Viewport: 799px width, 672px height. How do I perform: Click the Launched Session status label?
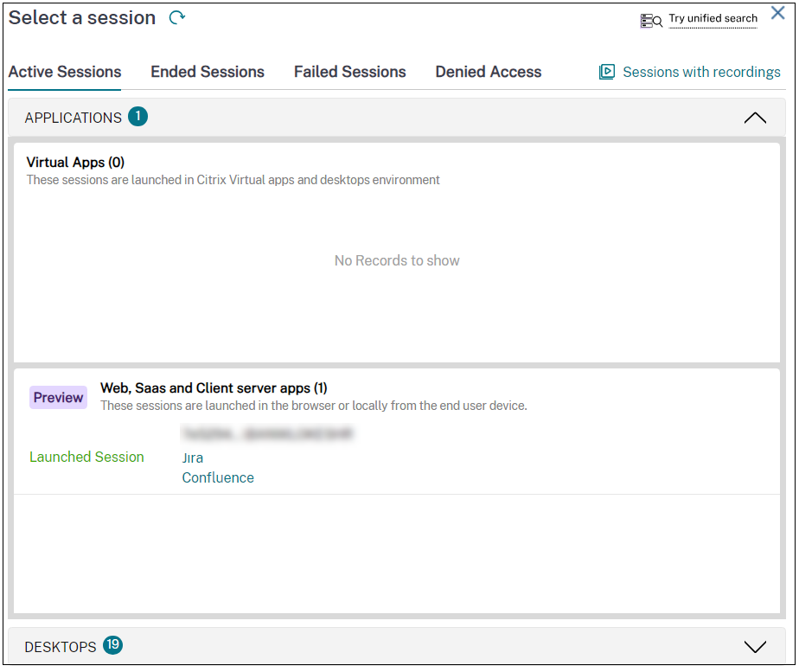[86, 458]
